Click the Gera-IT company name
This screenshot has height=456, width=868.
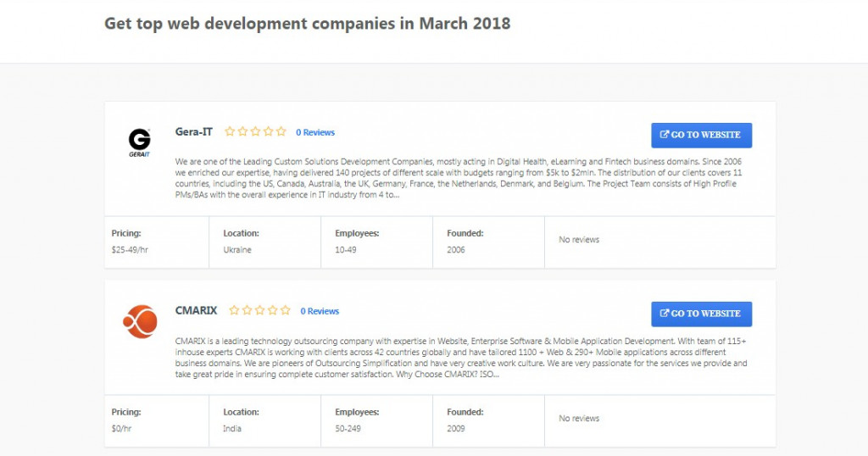(194, 131)
